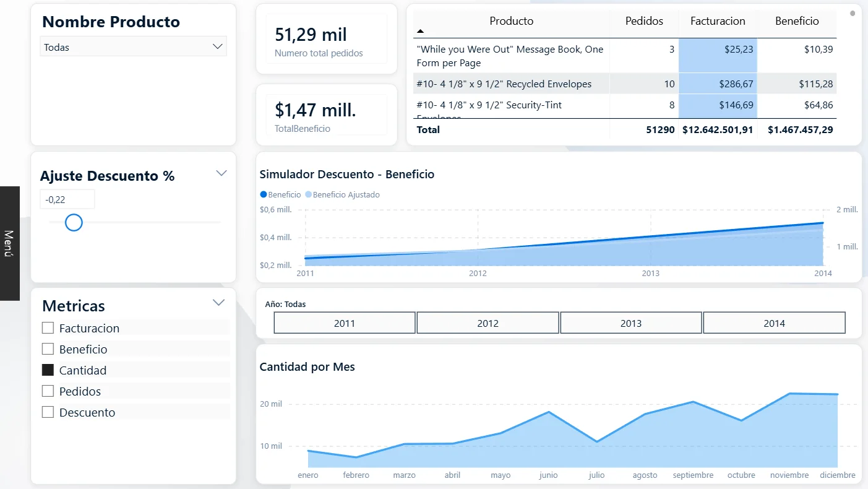Enable the Beneficio metric
868x489 pixels.
tap(48, 349)
